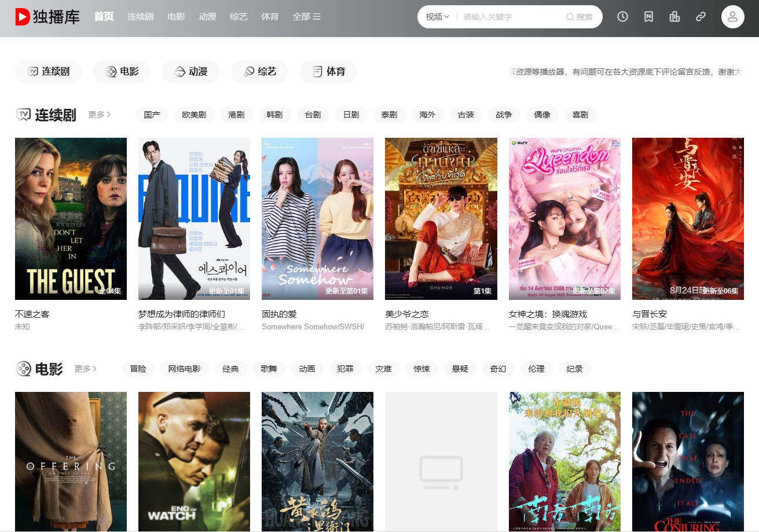Open watch history clock icon

[x=622, y=17]
